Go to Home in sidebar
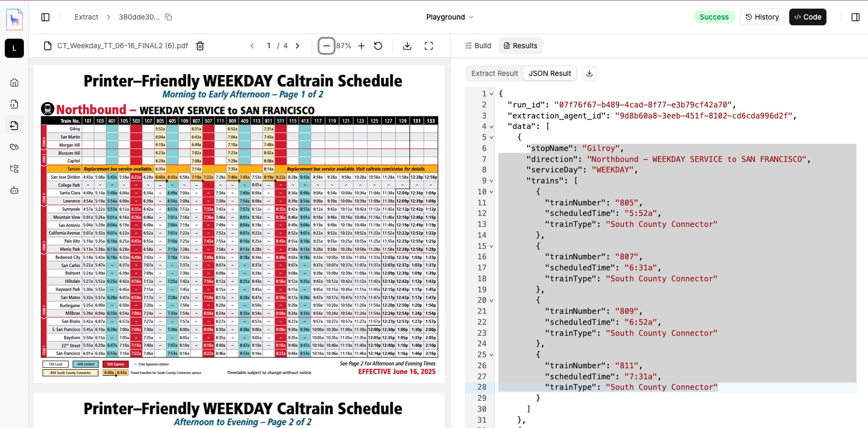This screenshot has height=428, width=868. [14, 83]
